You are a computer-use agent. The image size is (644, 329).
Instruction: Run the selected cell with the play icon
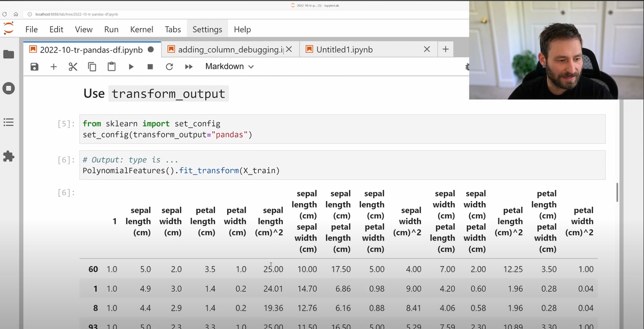point(131,67)
